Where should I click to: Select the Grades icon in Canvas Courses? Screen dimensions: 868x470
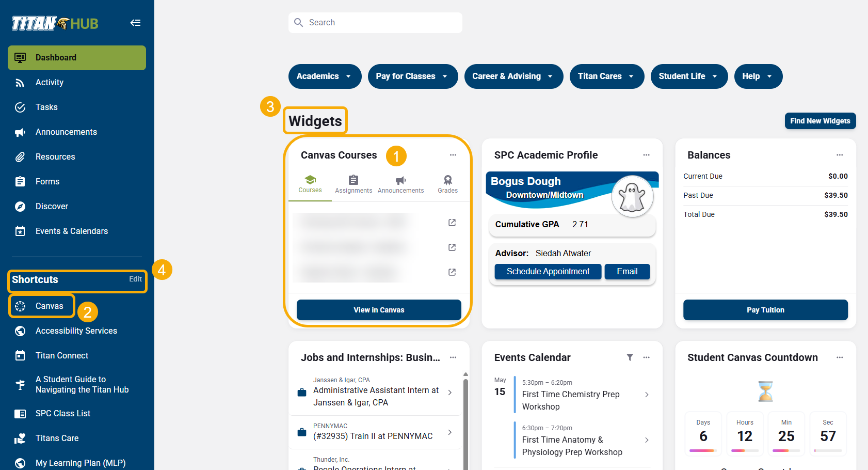(x=447, y=180)
